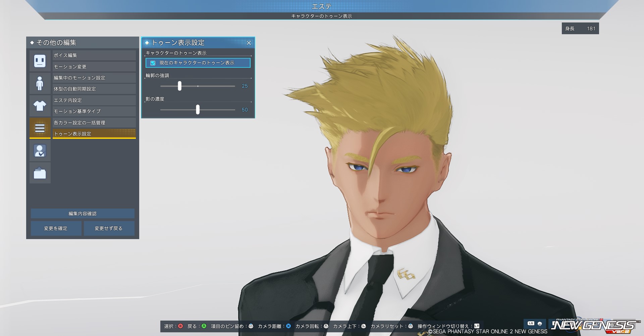This screenshot has width=644, height=336.
Task: Click the 輪郭の強調 slider handle
Action: (179, 86)
